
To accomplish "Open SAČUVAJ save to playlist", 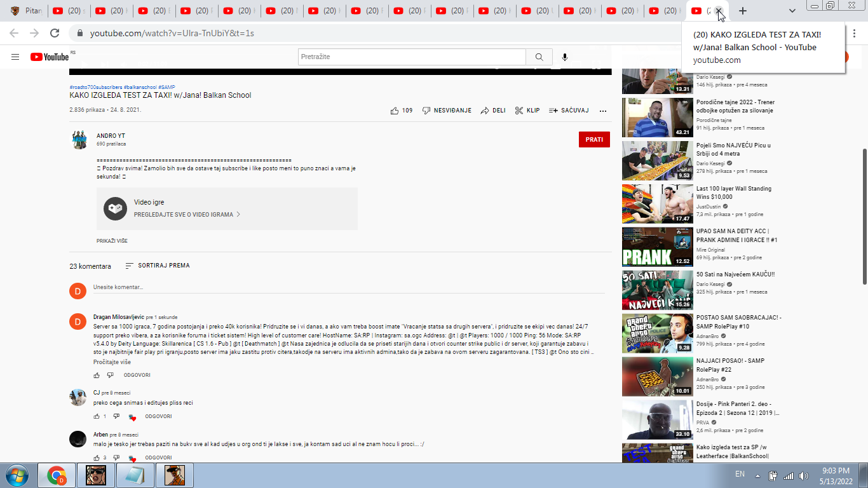I will [569, 111].
